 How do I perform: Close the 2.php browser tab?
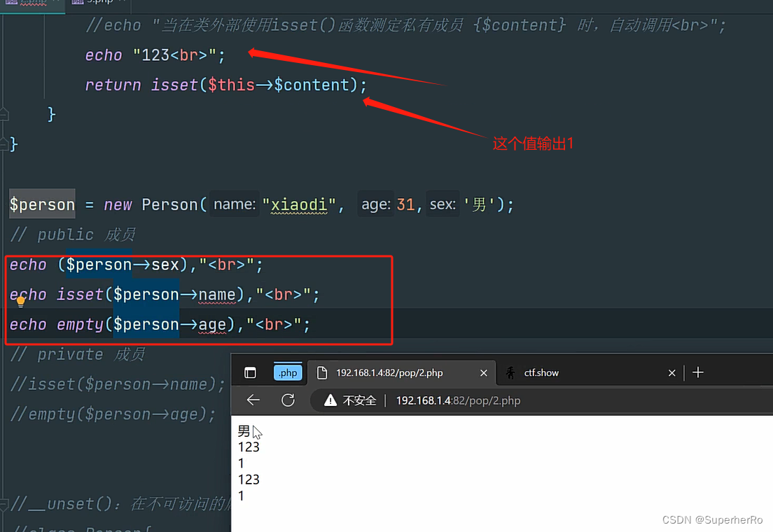click(x=484, y=372)
